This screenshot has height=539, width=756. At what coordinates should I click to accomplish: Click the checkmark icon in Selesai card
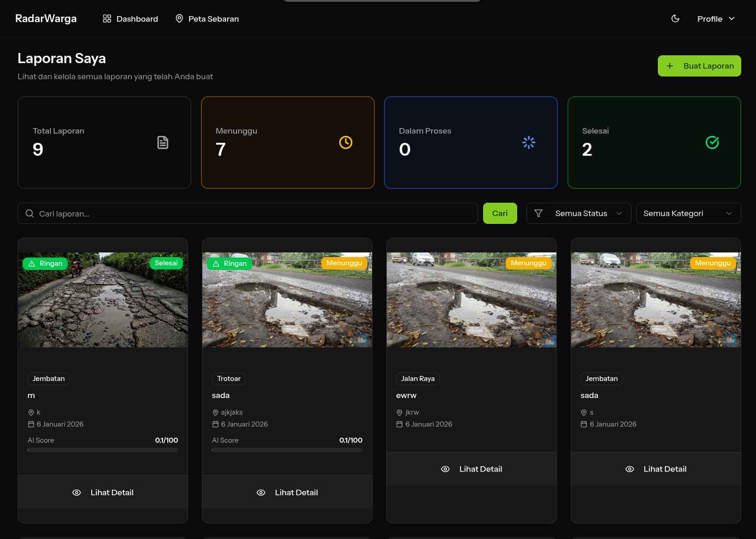click(x=712, y=142)
